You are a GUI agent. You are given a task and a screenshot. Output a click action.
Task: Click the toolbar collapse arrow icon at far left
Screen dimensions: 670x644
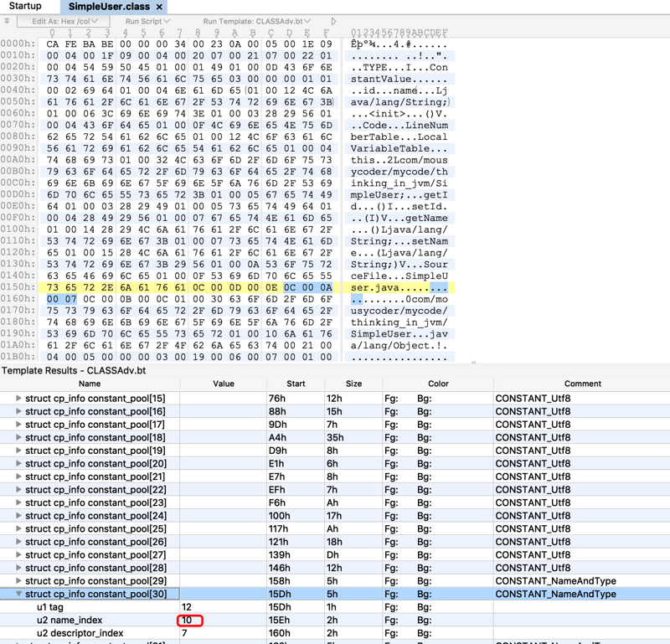7,20
